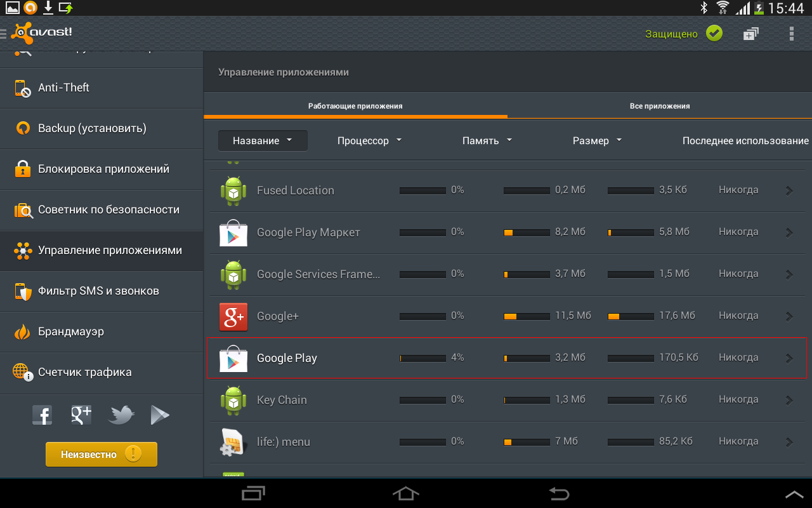The width and height of the screenshot is (812, 508).
Task: Sort by Название dropdown
Action: pos(263,141)
